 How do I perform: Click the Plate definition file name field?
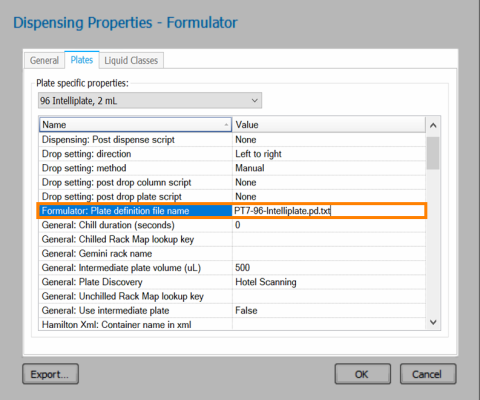point(328,211)
